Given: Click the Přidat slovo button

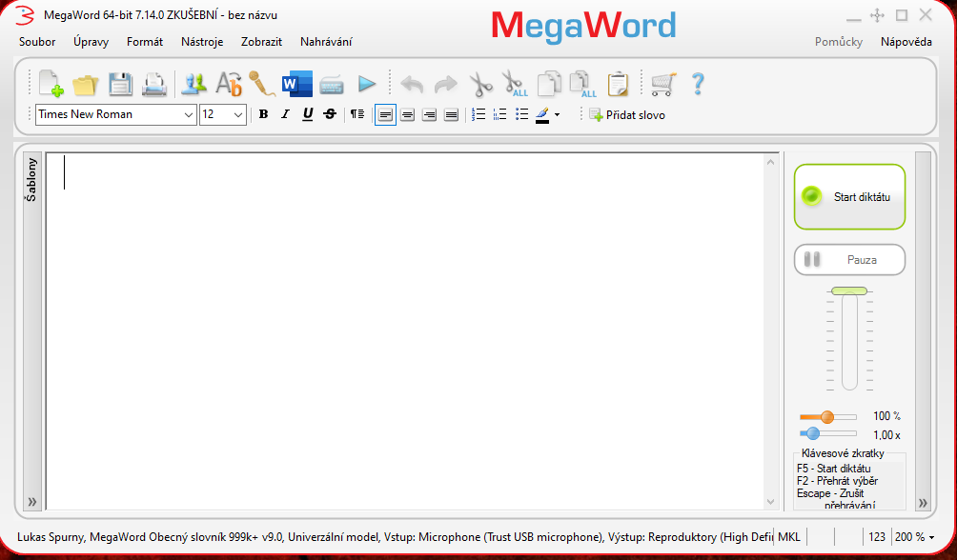Looking at the screenshot, I should [627, 115].
